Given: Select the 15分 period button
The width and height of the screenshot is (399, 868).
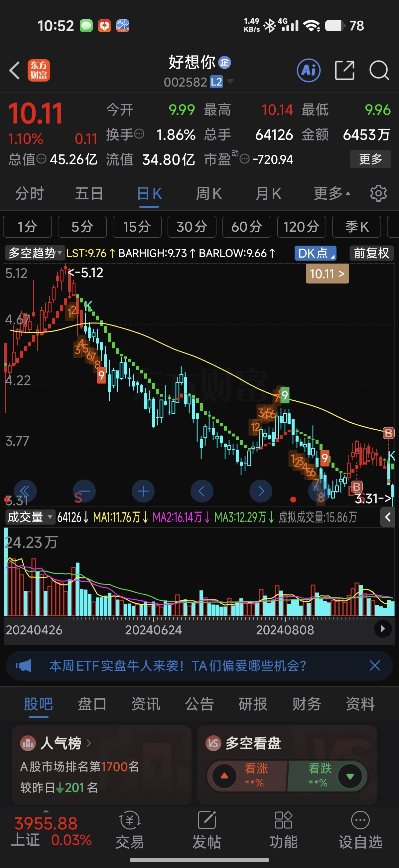Looking at the screenshot, I should point(137,226).
